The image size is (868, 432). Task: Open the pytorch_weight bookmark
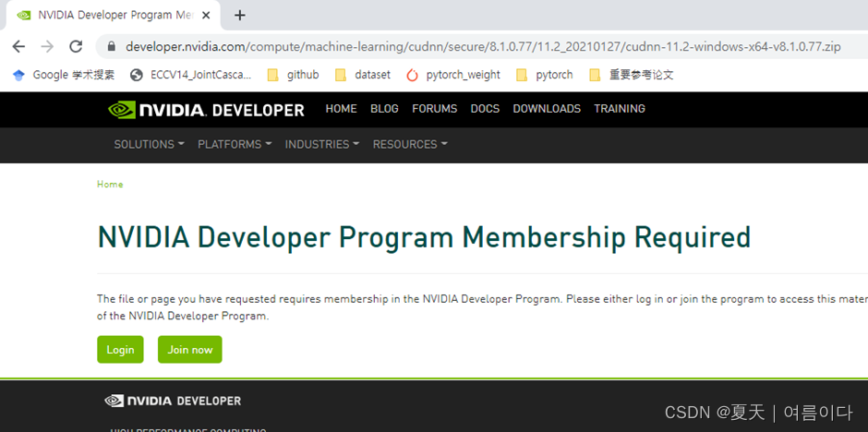click(452, 75)
